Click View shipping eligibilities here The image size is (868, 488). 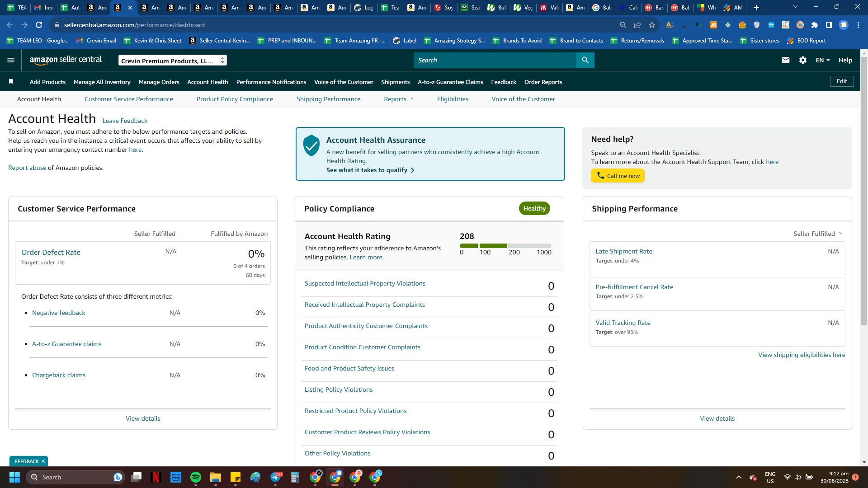802,355
